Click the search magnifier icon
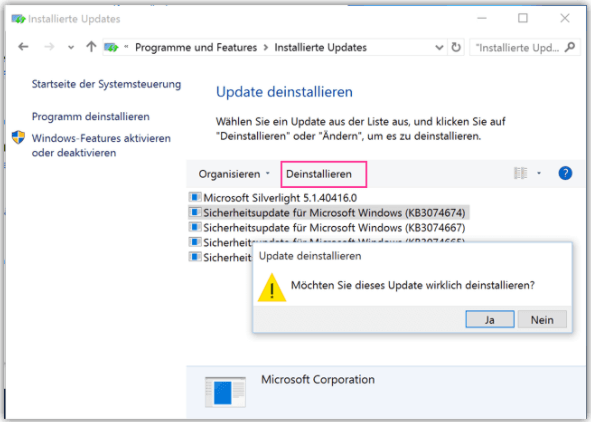Image resolution: width=591 pixels, height=422 pixels. click(570, 47)
